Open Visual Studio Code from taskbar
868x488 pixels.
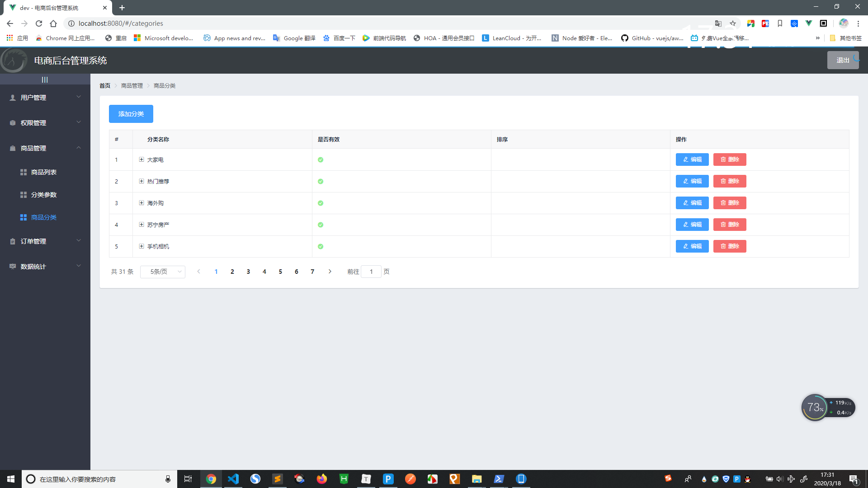[x=233, y=479]
